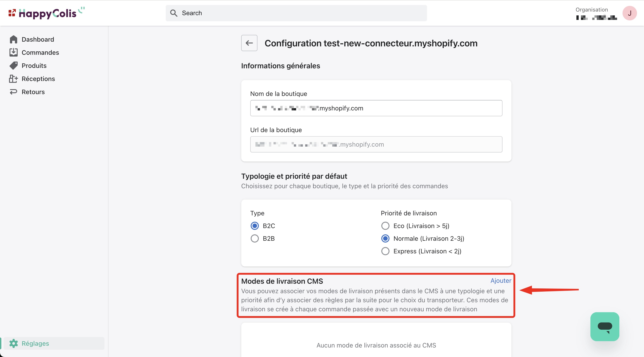Click the Produits tag icon

point(14,66)
